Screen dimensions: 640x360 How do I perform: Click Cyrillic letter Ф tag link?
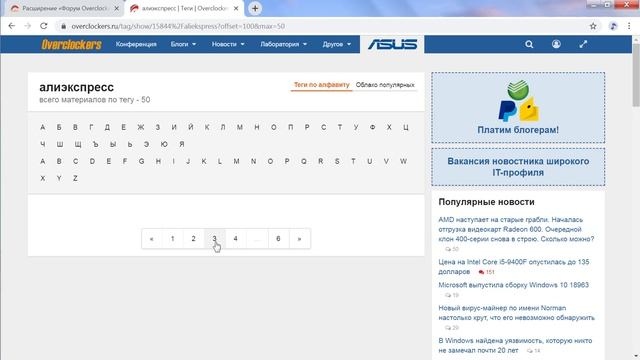[x=372, y=127]
